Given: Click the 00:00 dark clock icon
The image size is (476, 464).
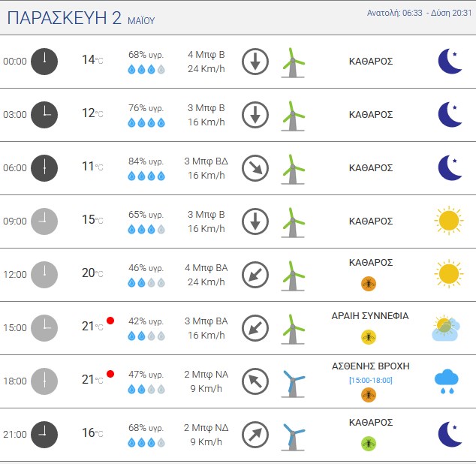Looking at the screenshot, I should (44, 62).
